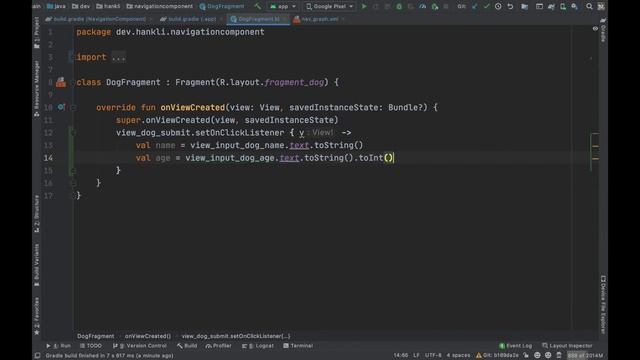Open the Project Structure folder icon
This screenshot has height=360, width=640.
click(524, 6)
